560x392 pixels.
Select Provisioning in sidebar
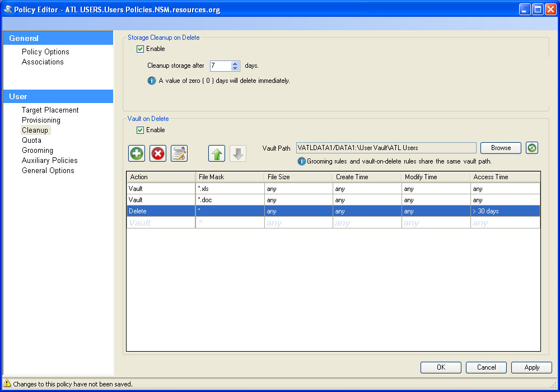[x=41, y=120]
